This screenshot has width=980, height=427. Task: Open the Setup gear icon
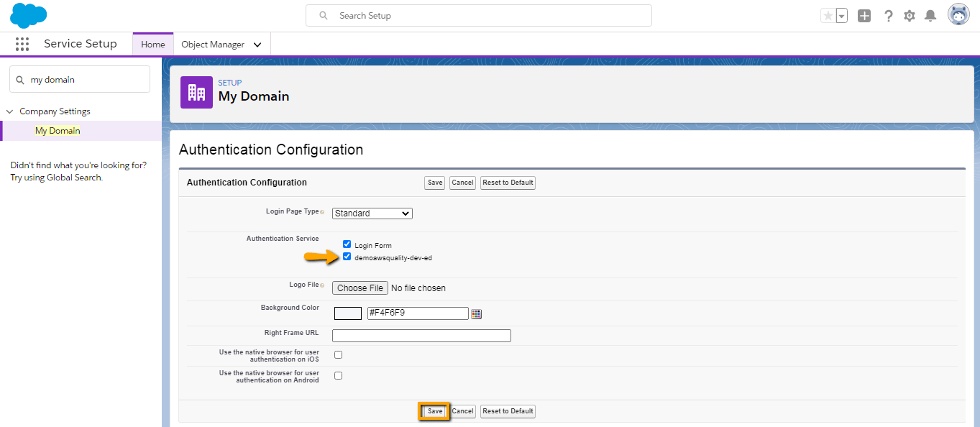(x=910, y=16)
